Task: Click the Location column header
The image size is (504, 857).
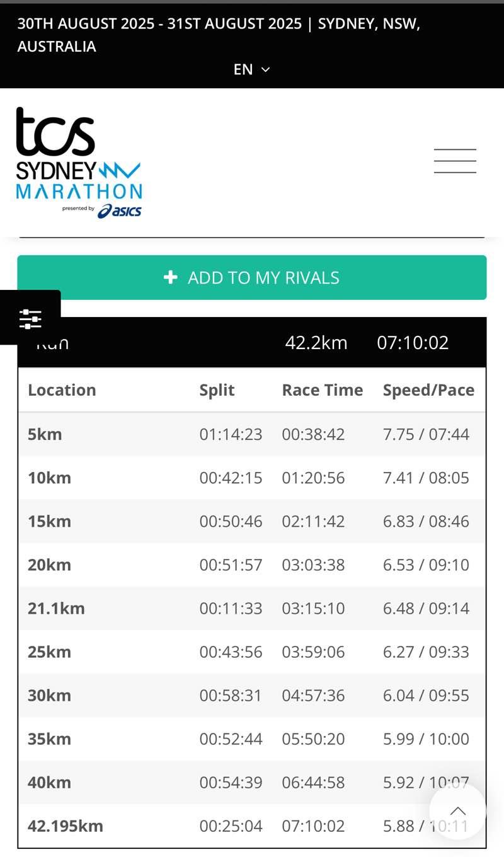Action: click(62, 390)
